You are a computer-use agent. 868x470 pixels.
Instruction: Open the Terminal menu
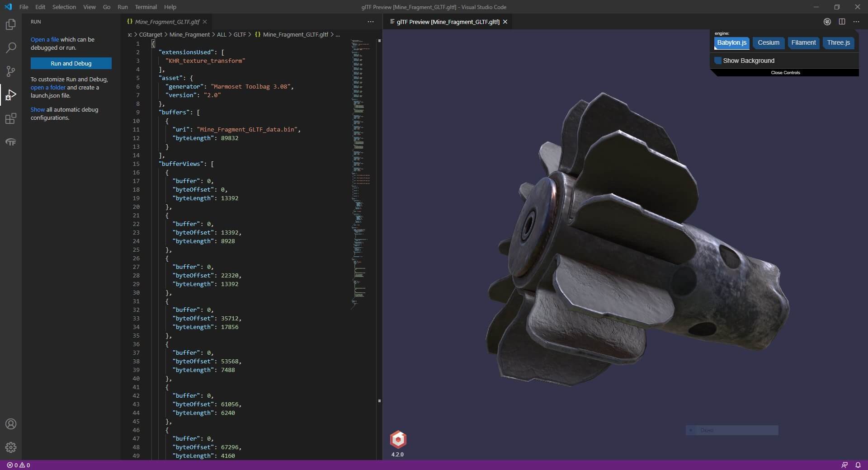[146, 7]
